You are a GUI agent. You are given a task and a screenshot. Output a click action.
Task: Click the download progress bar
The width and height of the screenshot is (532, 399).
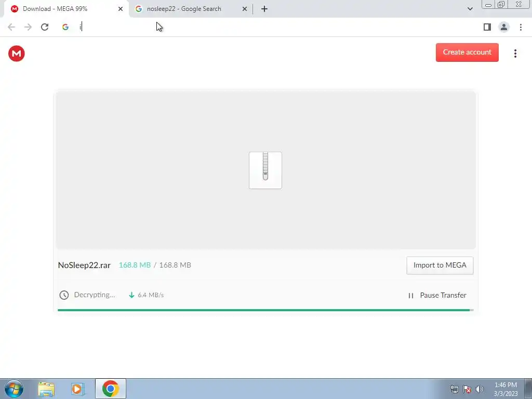[265, 310]
